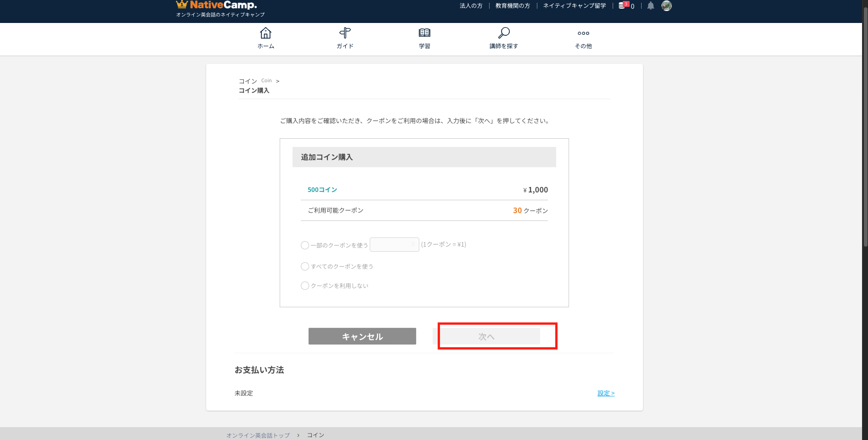The image size is (868, 440).
Task: Click the 法人の方 header link
Action: point(471,6)
